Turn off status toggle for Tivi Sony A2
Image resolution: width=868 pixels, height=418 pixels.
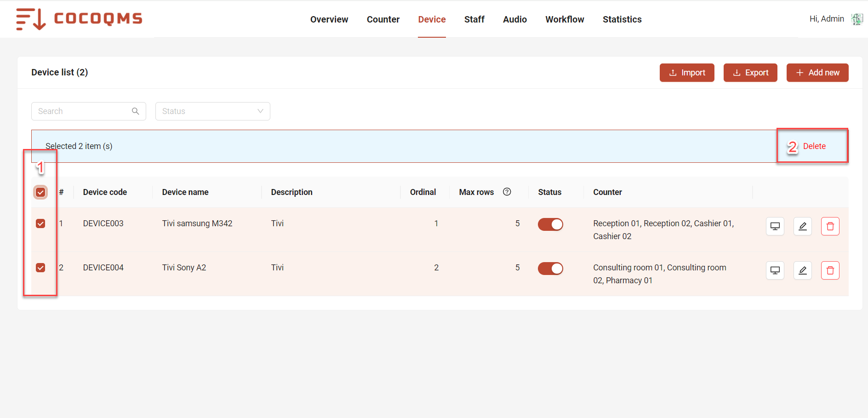[x=550, y=269]
